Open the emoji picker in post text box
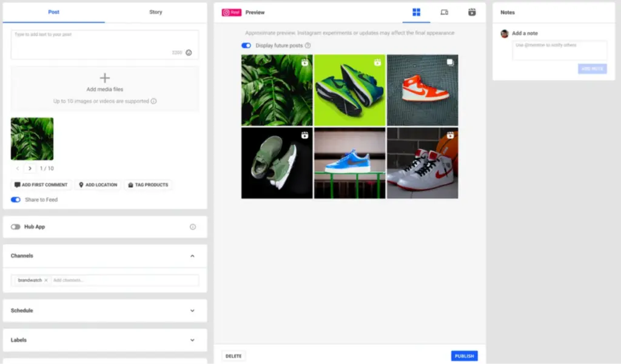 point(189,53)
